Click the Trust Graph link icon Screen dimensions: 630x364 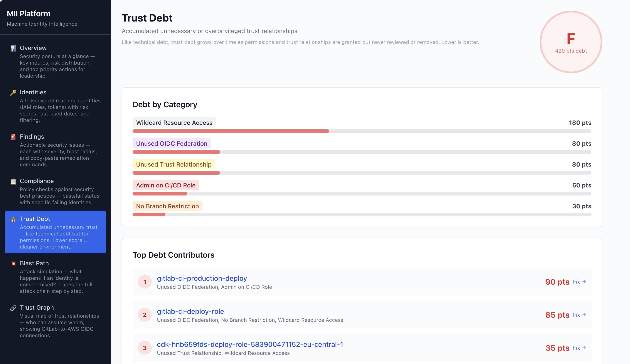coord(13,308)
